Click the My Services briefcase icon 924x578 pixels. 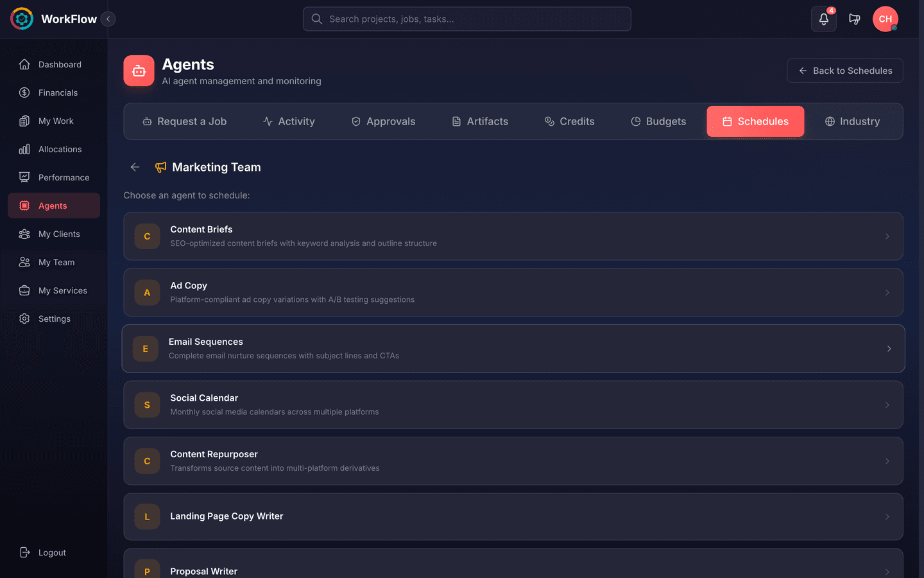(24, 290)
